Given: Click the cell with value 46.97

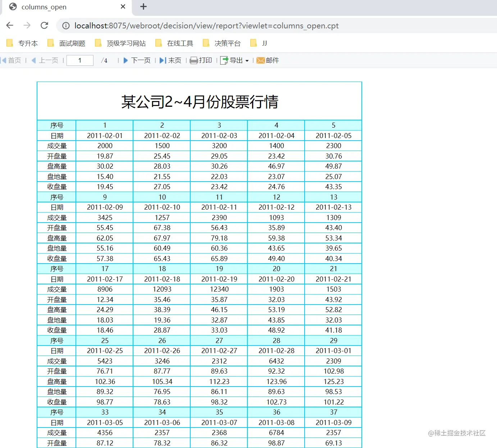Looking at the screenshot, I should coord(276,166).
